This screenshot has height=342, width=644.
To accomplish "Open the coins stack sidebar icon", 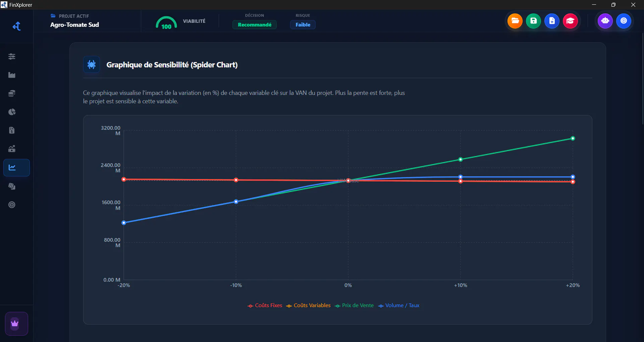I will [12, 93].
